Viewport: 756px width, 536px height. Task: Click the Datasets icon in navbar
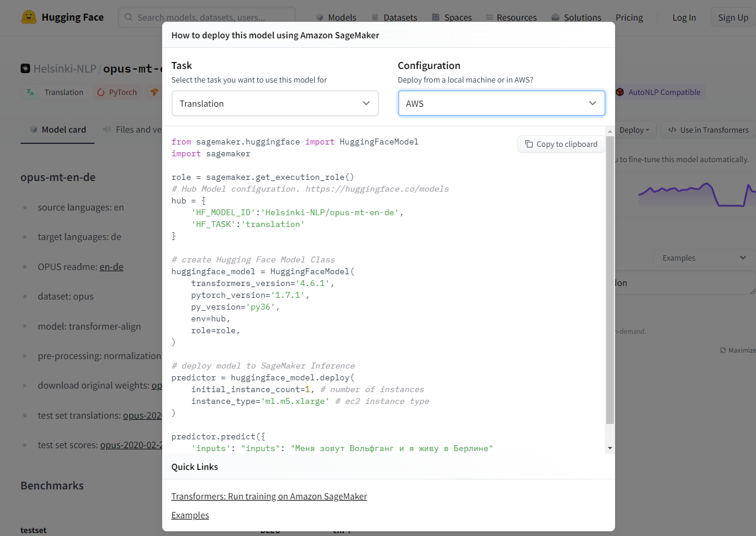[375, 18]
